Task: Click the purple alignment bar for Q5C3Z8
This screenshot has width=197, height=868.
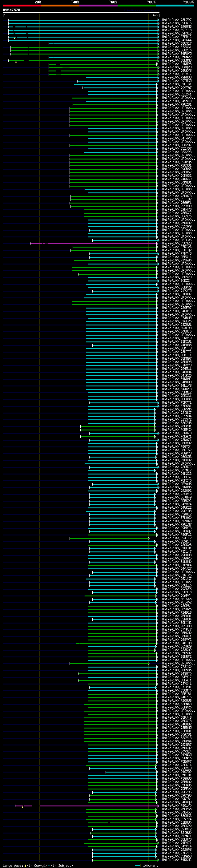Action: 94,243
